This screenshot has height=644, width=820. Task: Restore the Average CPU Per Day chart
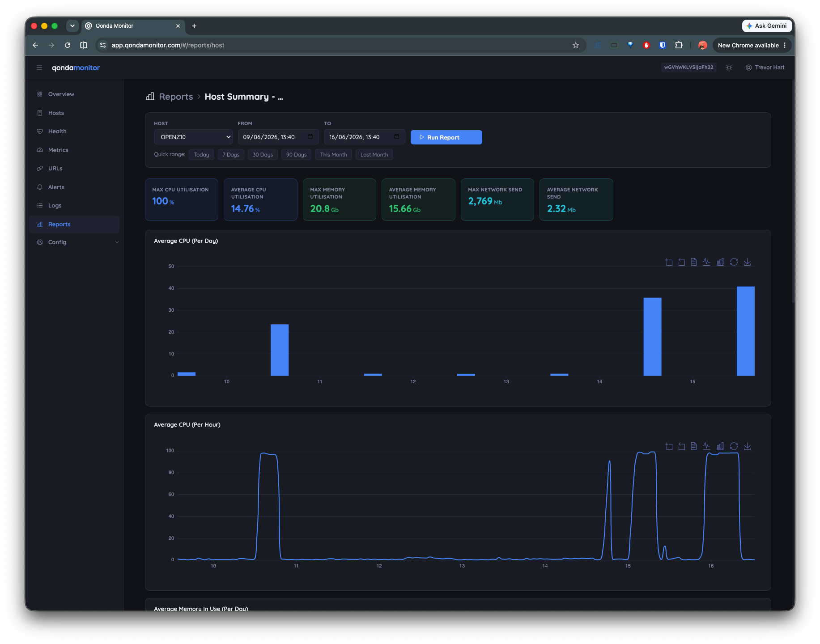click(x=734, y=262)
